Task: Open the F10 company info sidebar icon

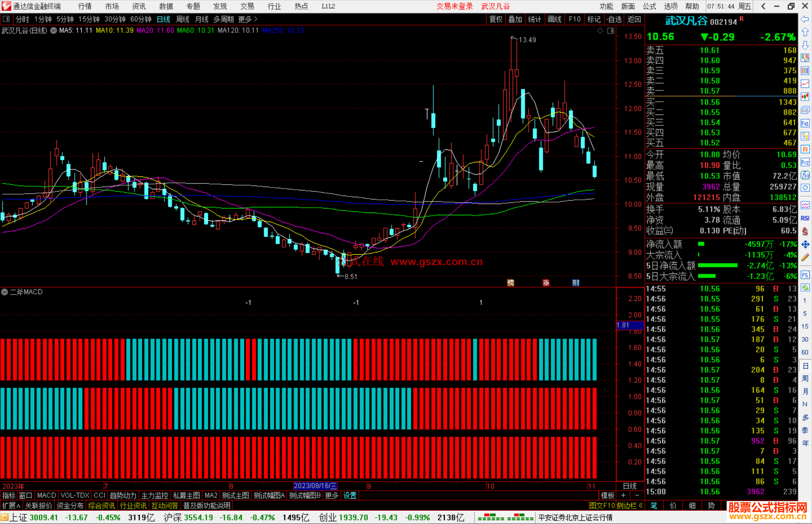Action: pos(805,123)
